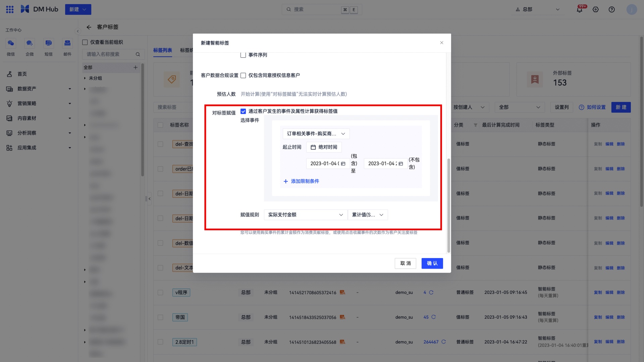The image size is (644, 362).
Task: Click the user avatar icon
Action: tap(632, 9)
